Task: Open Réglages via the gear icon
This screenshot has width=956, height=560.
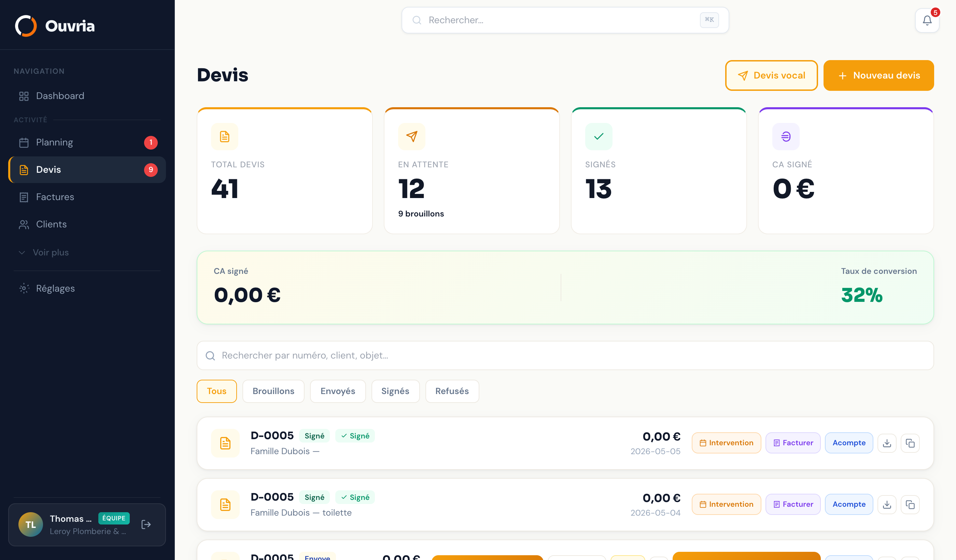Action: (x=24, y=288)
